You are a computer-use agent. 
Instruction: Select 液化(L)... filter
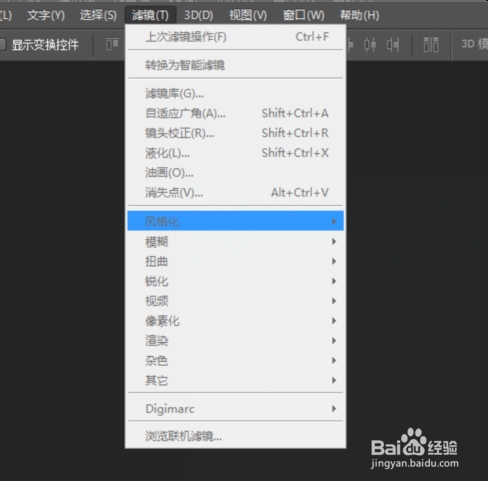[235, 153]
